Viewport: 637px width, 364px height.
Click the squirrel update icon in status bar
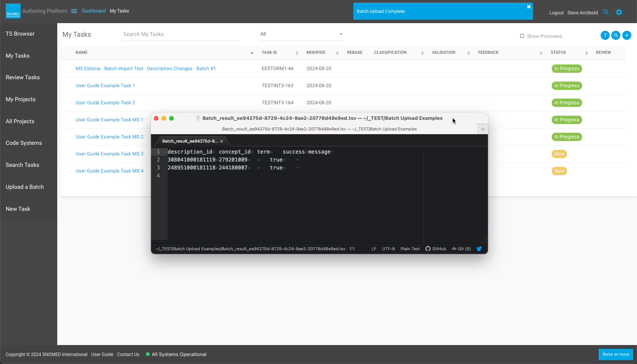click(479, 249)
